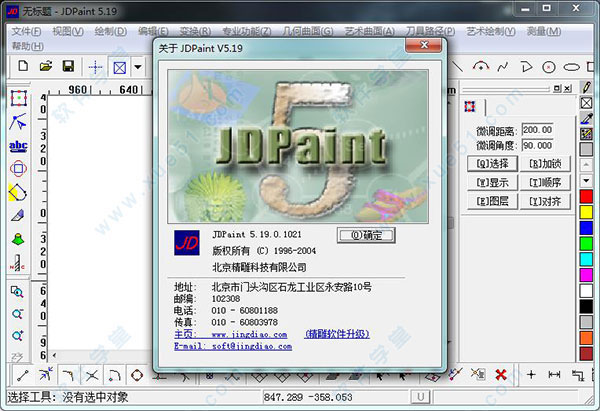
Task: Select the arc drawing tool in top toolbar
Action: (x=481, y=67)
